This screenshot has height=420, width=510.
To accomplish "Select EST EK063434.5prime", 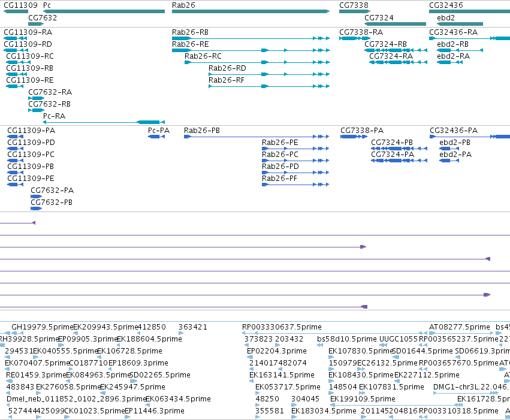I will (x=178, y=399).
